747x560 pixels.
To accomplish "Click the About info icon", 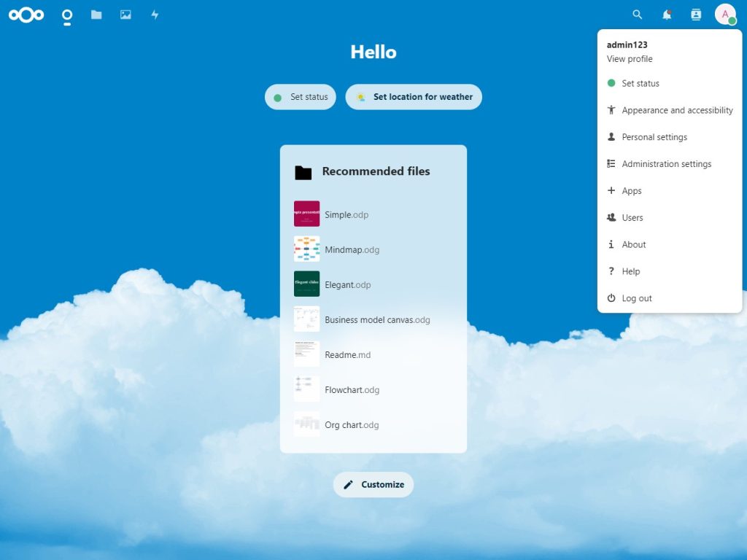I will point(611,244).
